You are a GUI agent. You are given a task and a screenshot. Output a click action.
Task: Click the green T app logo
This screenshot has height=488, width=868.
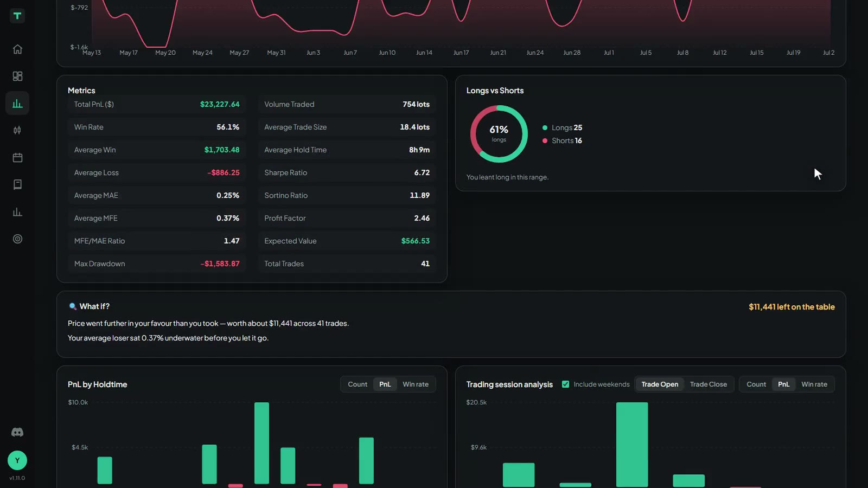tap(17, 16)
